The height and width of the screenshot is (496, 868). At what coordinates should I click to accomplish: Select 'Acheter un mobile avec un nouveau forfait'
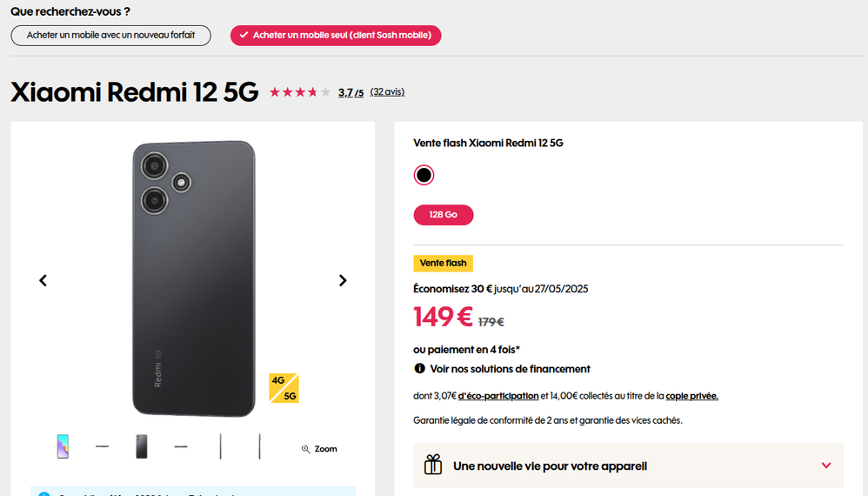(x=111, y=36)
